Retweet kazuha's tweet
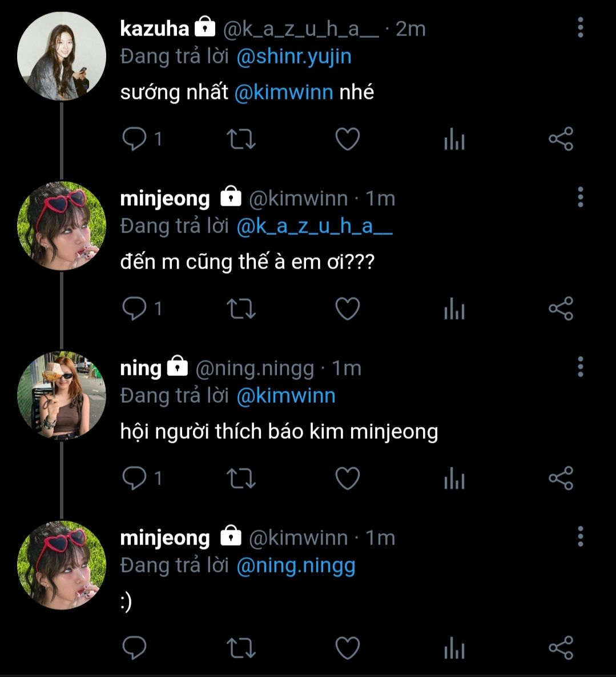Screen dimensions: 616x677 point(241,139)
